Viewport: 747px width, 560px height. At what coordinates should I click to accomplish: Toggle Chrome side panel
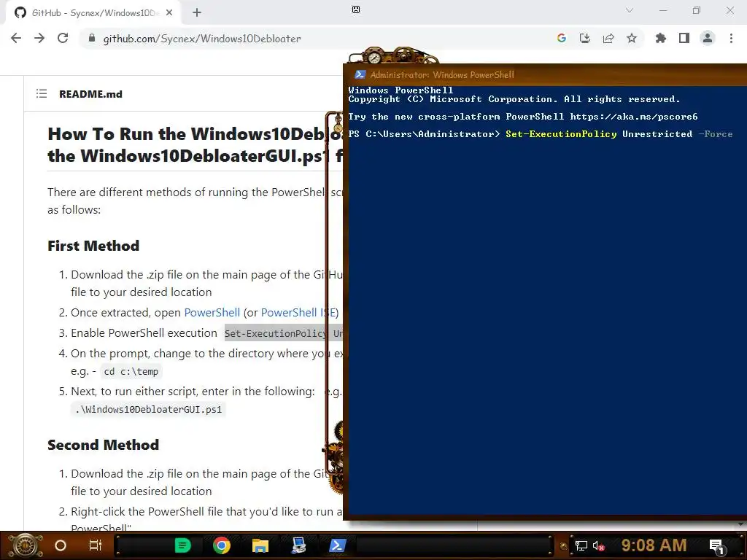coord(684,38)
